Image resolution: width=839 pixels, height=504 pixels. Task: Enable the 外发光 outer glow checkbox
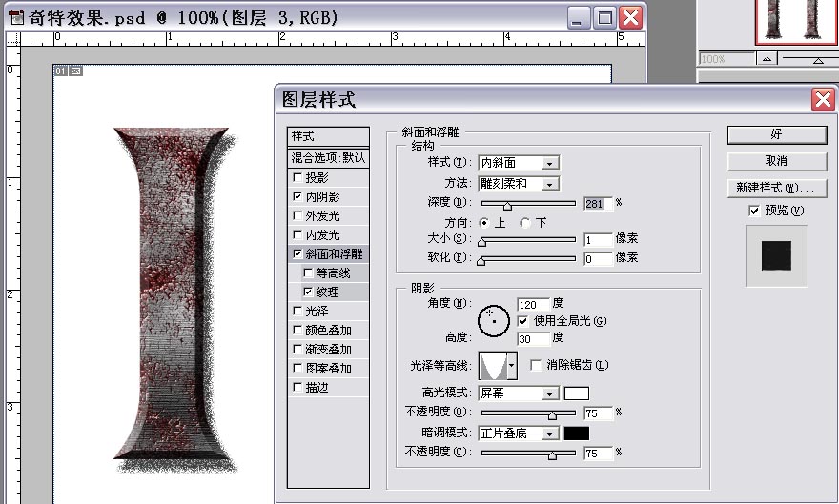point(297,215)
